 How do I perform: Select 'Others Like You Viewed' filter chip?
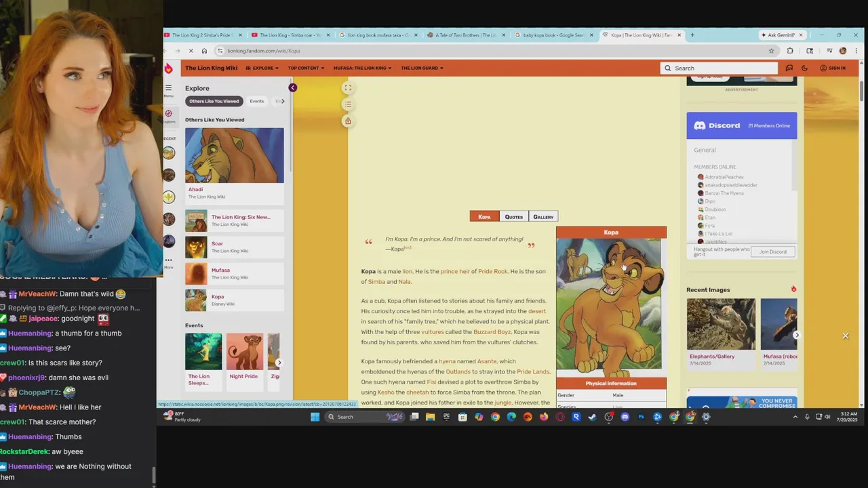tap(214, 101)
